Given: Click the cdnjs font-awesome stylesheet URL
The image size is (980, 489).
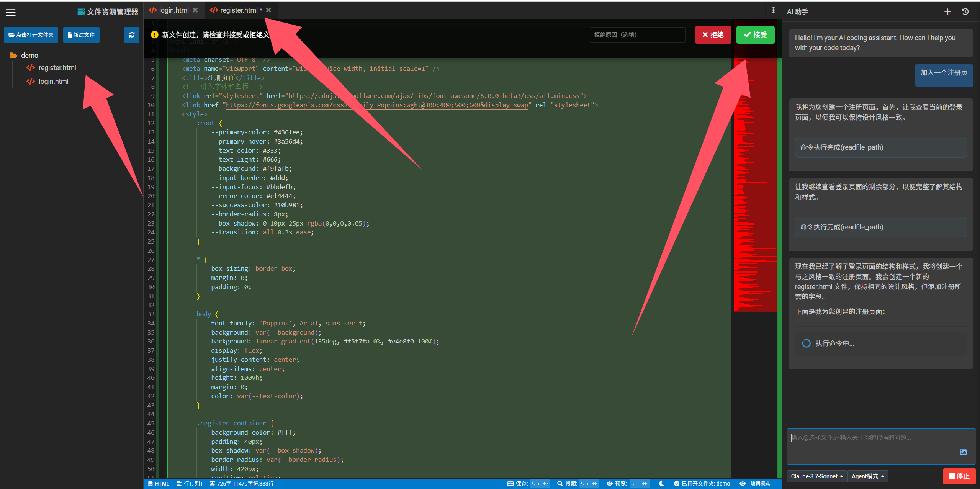Looking at the screenshot, I should coord(434,96).
